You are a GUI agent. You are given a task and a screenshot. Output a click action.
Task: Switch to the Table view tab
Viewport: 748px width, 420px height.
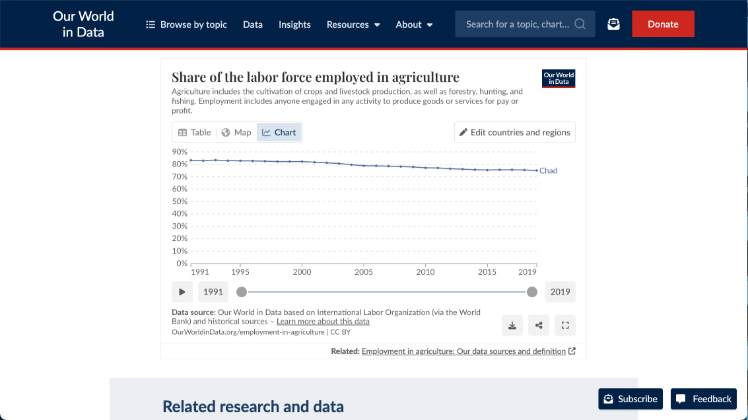tap(194, 132)
